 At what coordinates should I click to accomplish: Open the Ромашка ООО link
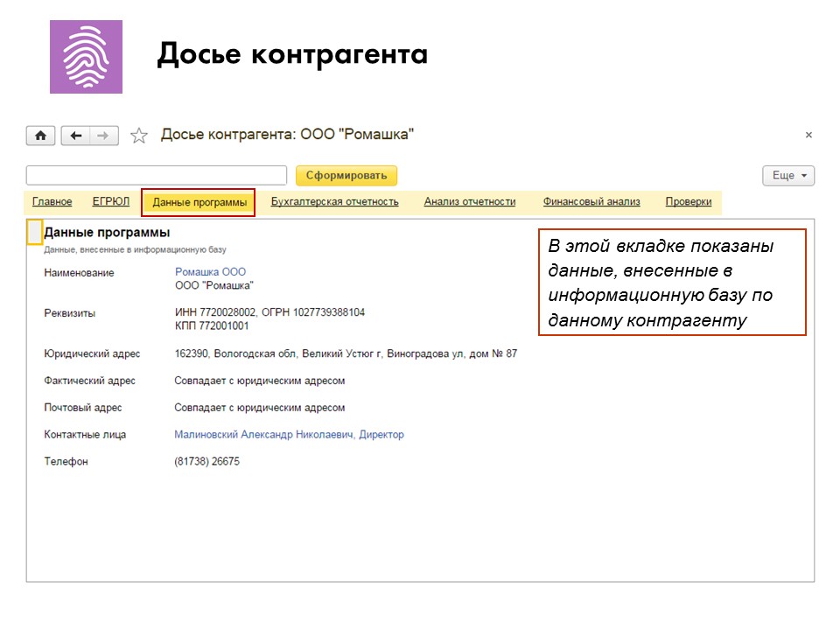211,271
